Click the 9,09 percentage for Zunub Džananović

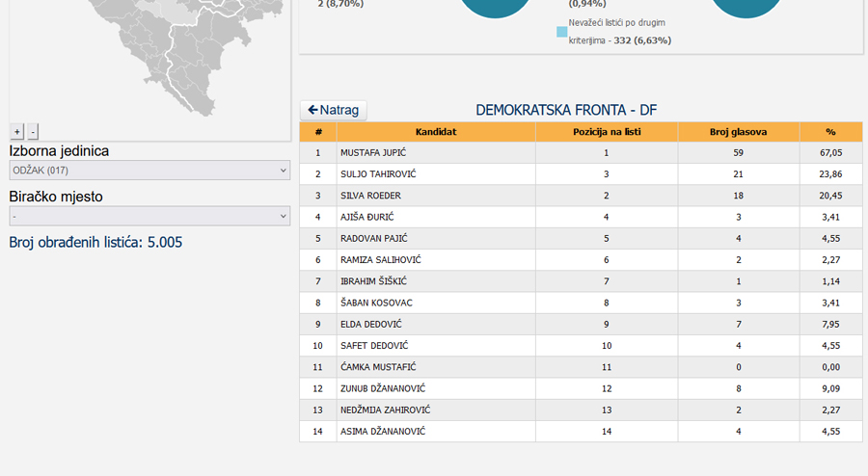831,388
